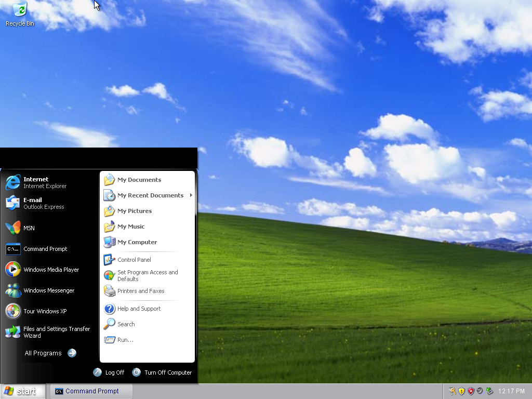Click Turn Off Computer button

point(162,373)
